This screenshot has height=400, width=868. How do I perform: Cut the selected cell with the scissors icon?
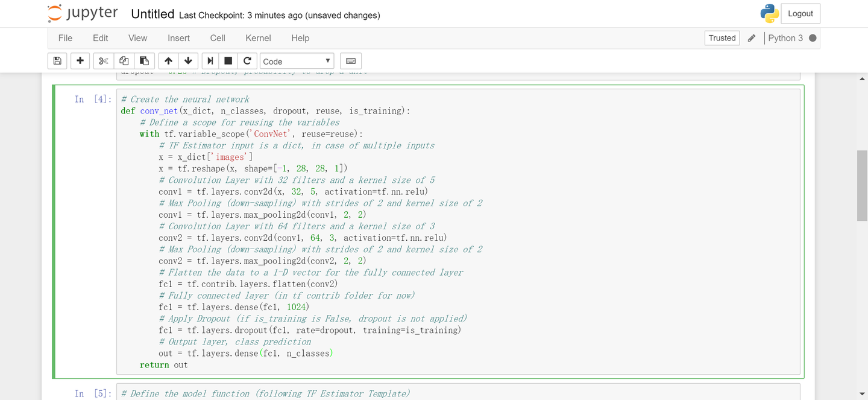[104, 61]
